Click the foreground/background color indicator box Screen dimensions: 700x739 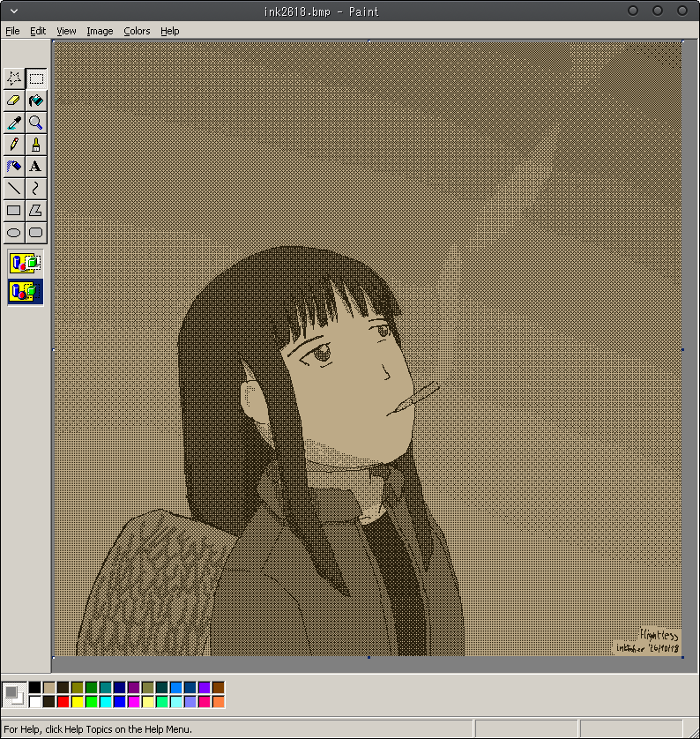click(x=15, y=695)
